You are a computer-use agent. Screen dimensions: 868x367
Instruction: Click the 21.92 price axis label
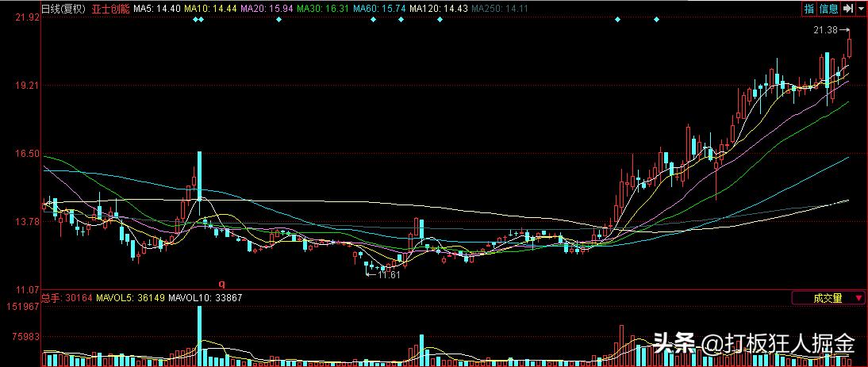pyautogui.click(x=29, y=17)
